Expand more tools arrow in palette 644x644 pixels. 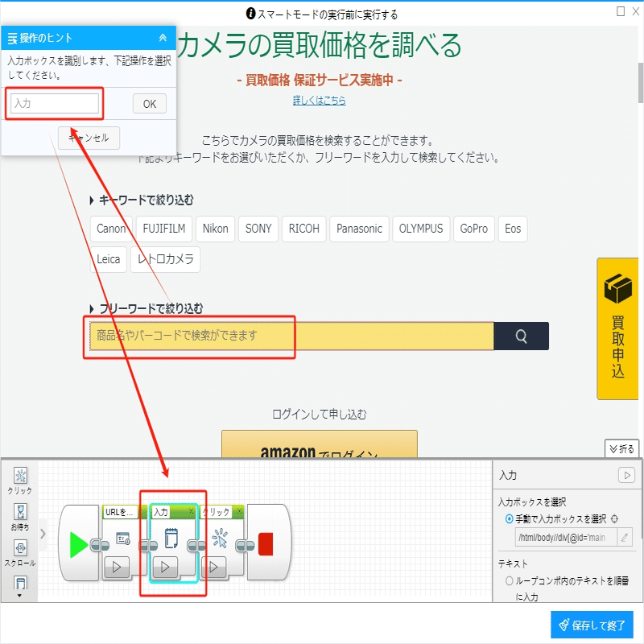click(x=19, y=595)
